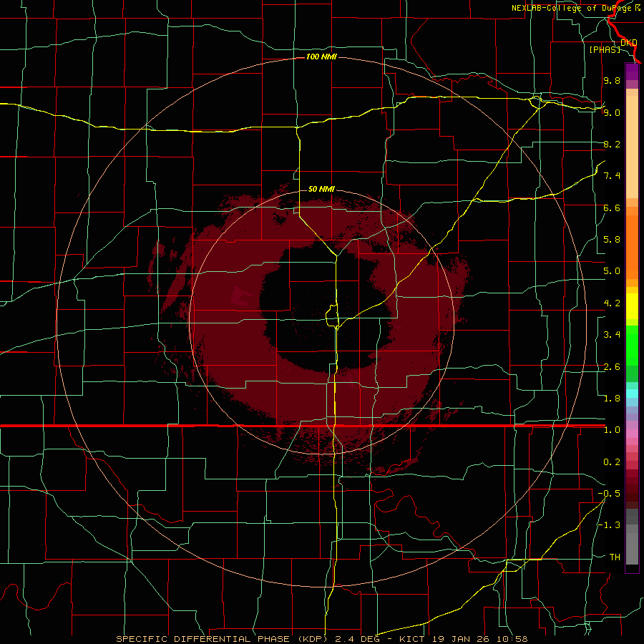Click the 50 NMI range ring label

point(321,189)
